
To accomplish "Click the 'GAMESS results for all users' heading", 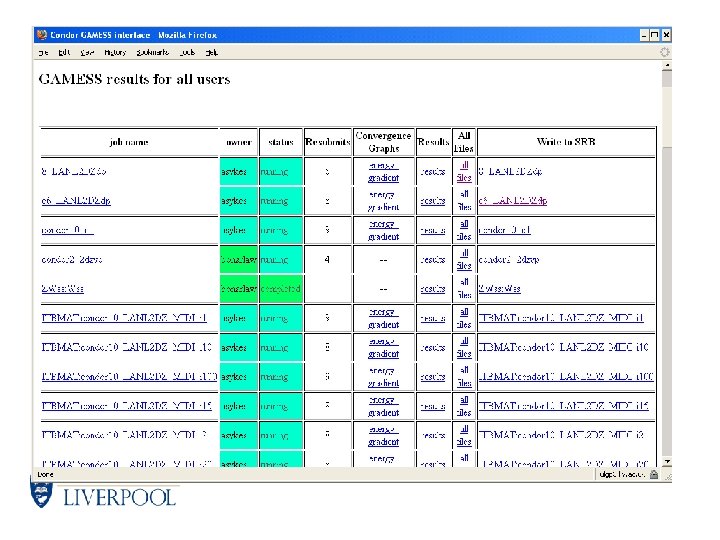I will tap(135, 79).
